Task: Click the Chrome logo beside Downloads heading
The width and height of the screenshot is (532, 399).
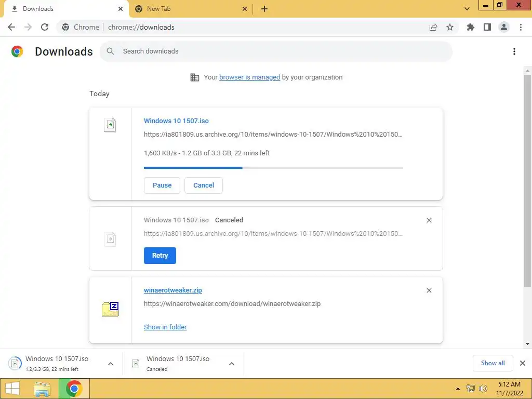Action: (x=17, y=51)
